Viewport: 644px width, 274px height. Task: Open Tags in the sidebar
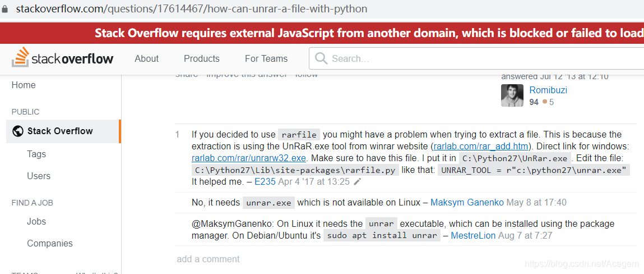pos(36,154)
